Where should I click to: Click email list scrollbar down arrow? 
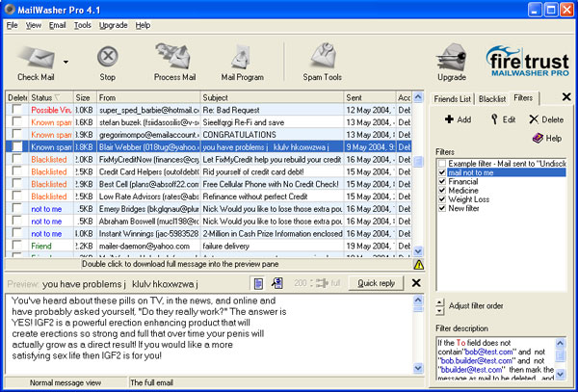[418, 251]
